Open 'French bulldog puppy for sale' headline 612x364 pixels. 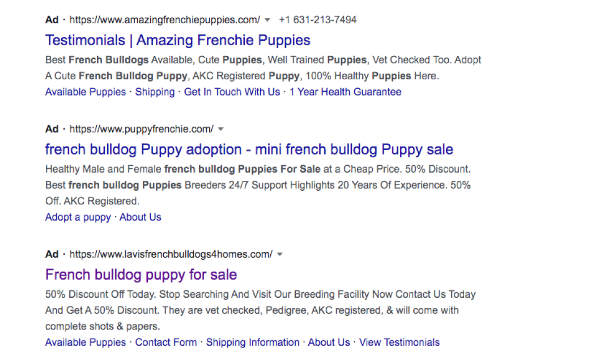141,275
